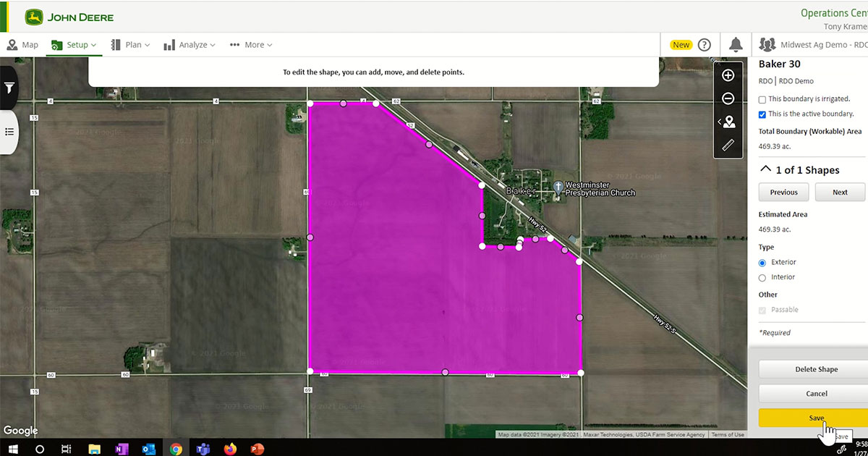Open the Analyze menu
Image resolution: width=868 pixels, height=456 pixels.
190,44
